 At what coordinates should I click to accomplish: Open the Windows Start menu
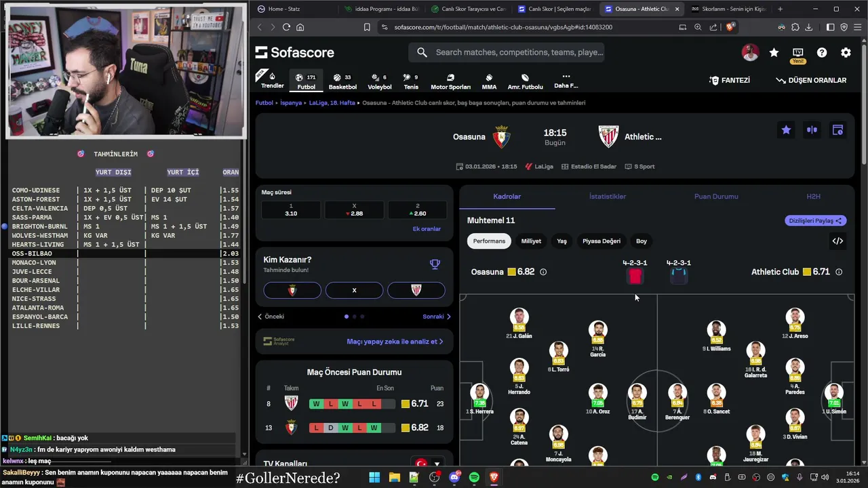[374, 478]
